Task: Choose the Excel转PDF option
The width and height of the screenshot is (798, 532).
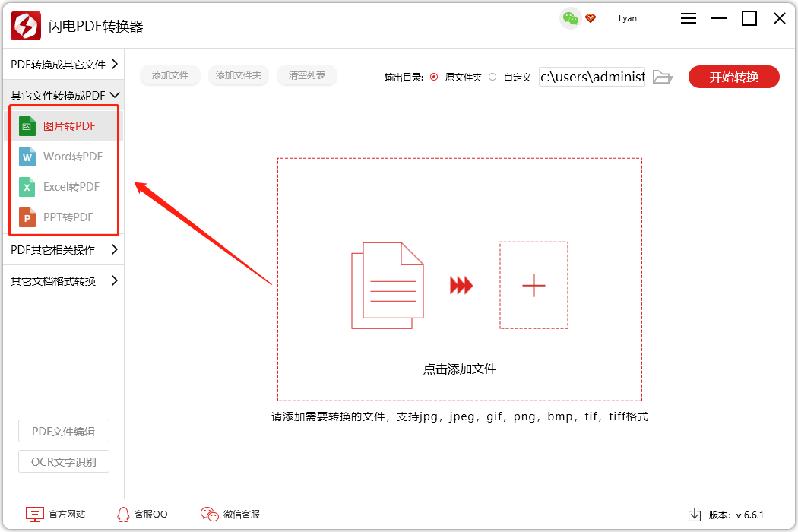Action: pyautogui.click(x=71, y=187)
